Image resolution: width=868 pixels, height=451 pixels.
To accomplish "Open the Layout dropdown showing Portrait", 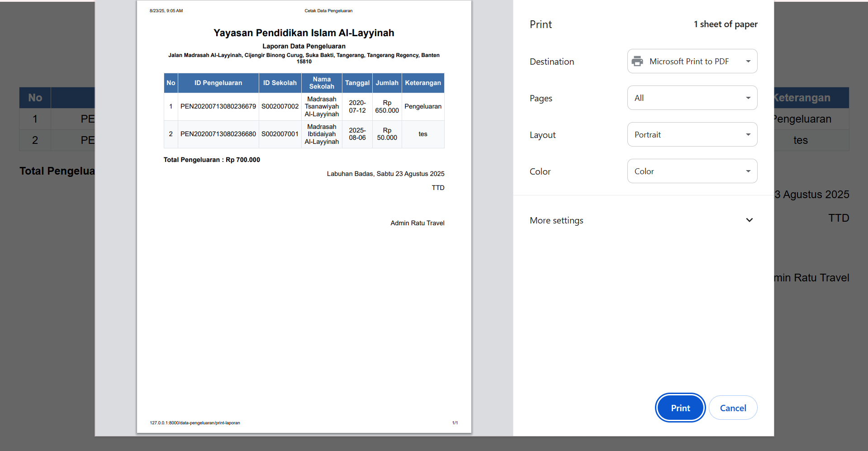I will pos(692,134).
